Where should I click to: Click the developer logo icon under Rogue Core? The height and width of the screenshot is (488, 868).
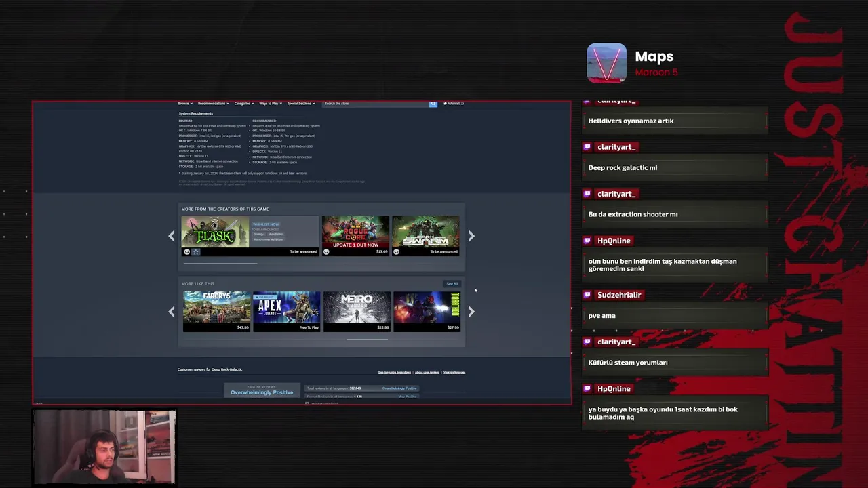[x=326, y=252]
